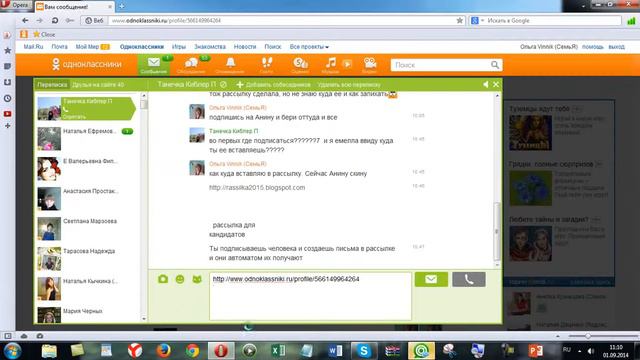Open Skype from the Windows taskbar
This screenshot has height=360, width=640.
[x=364, y=351]
